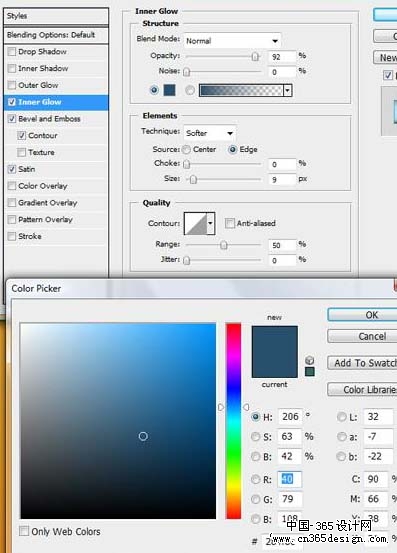Click the circular marker in the color field
The image size is (397, 553).
point(143,436)
